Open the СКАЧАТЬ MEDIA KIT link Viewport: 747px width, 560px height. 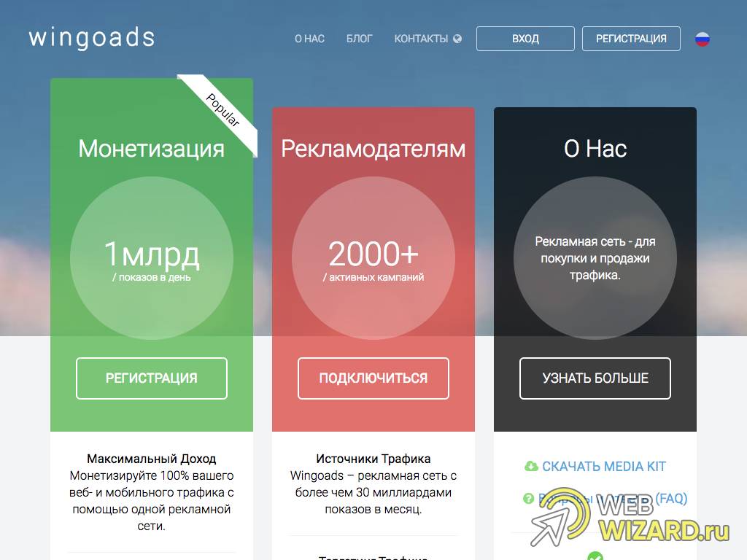pos(603,466)
